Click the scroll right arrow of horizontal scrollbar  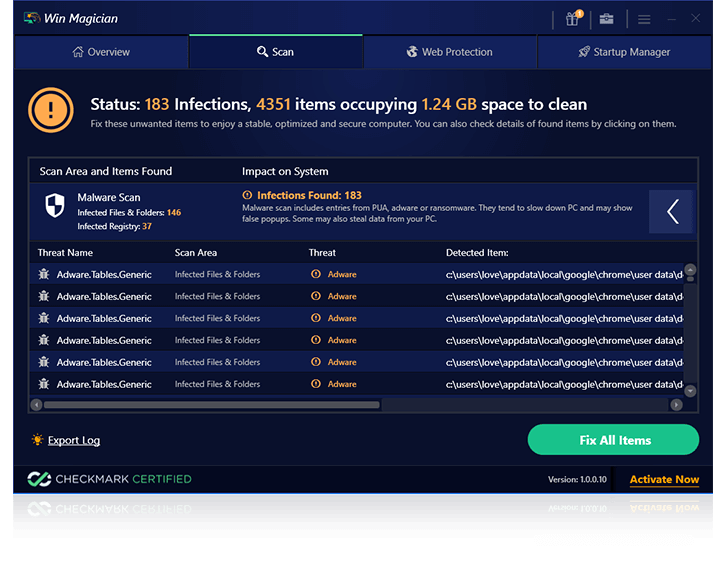coord(676,405)
